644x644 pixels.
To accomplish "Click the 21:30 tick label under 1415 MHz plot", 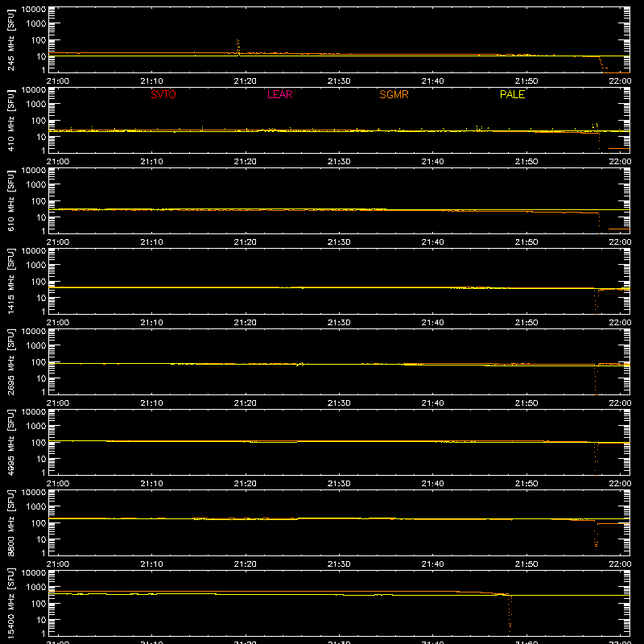I will point(339,323).
